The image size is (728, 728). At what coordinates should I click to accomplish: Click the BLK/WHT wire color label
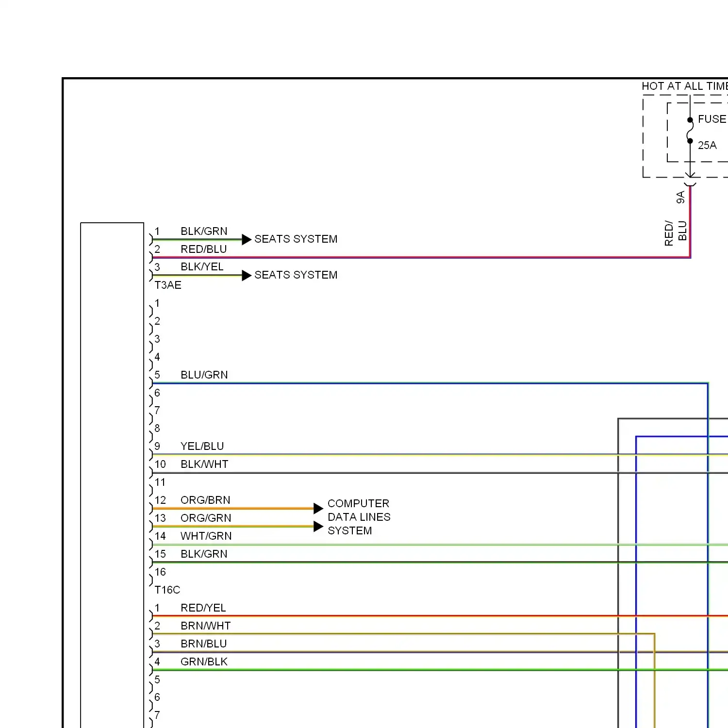click(204, 464)
